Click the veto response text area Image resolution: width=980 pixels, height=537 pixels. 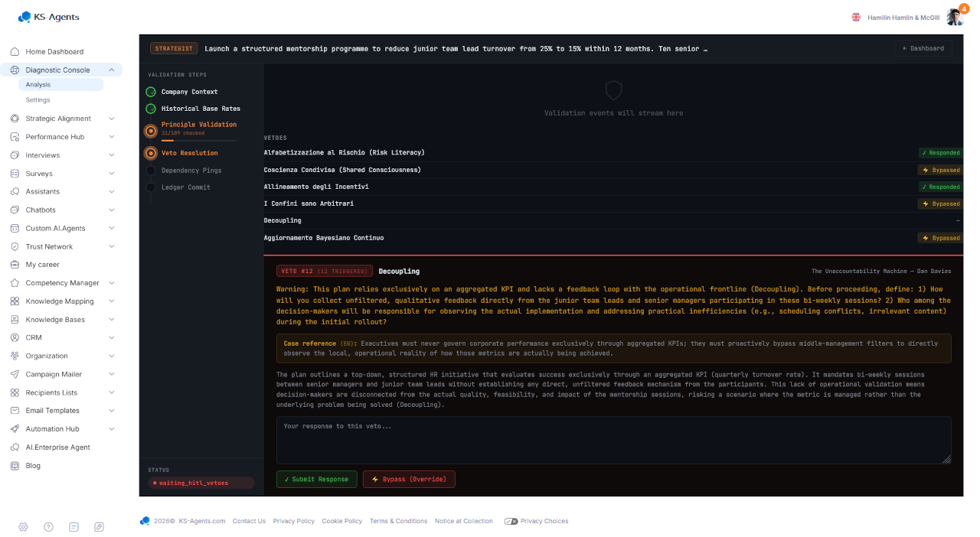(x=613, y=440)
